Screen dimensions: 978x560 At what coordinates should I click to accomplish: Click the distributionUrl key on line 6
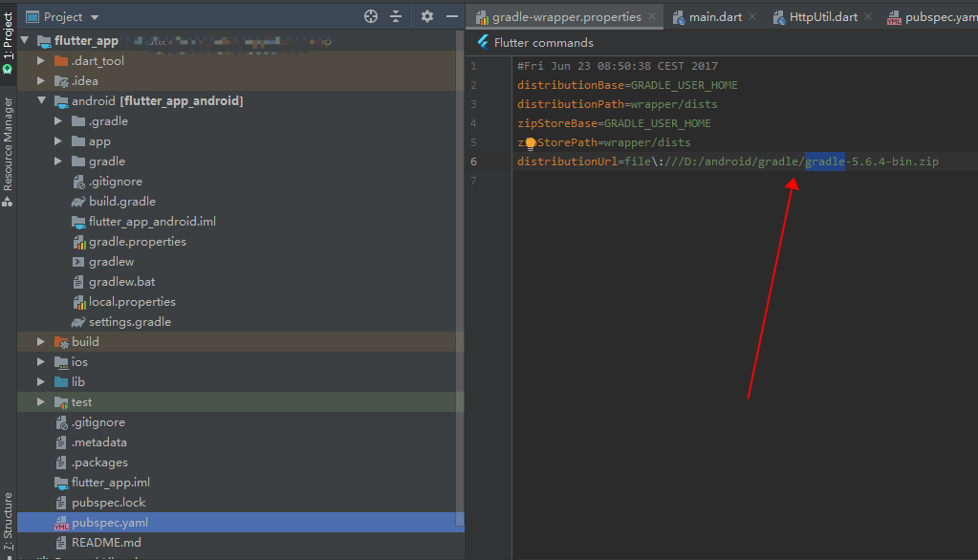pyautogui.click(x=567, y=162)
